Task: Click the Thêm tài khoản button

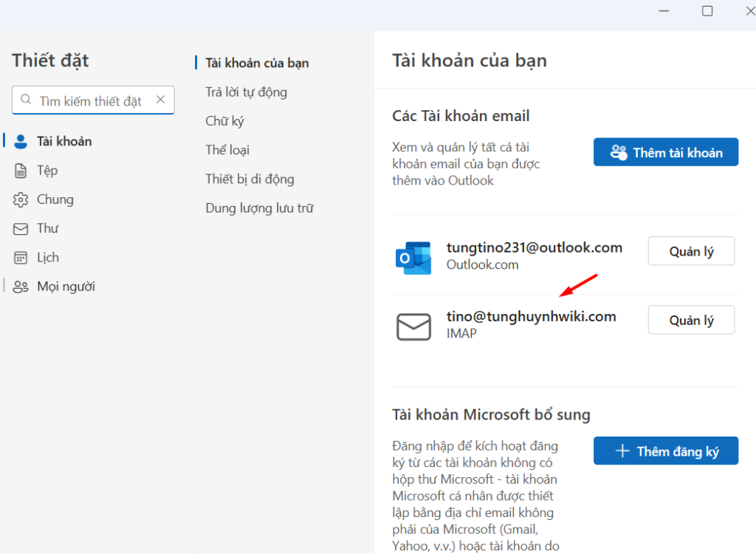Action: coord(666,152)
